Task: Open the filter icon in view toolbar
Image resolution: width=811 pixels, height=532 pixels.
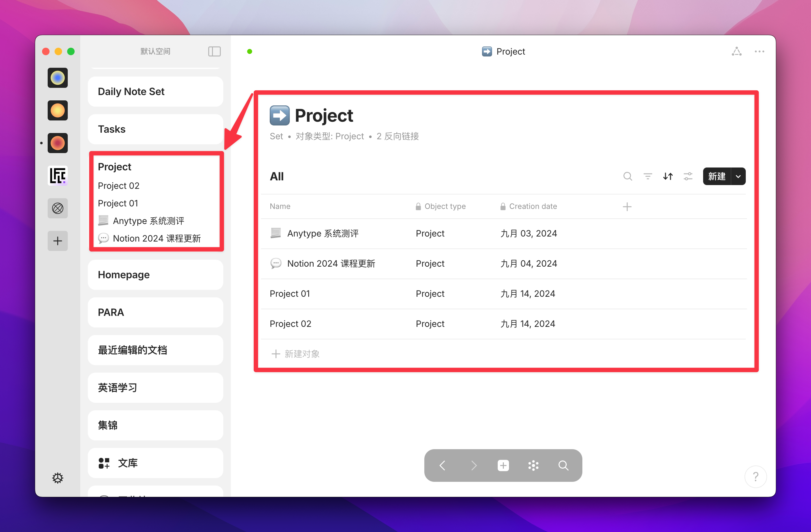Action: tap(648, 176)
